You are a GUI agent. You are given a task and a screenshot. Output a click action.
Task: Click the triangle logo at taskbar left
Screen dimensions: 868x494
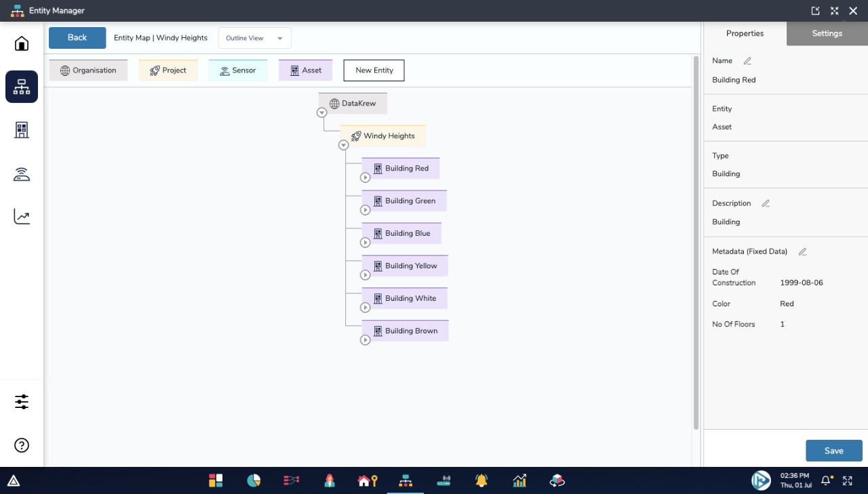[14, 481]
